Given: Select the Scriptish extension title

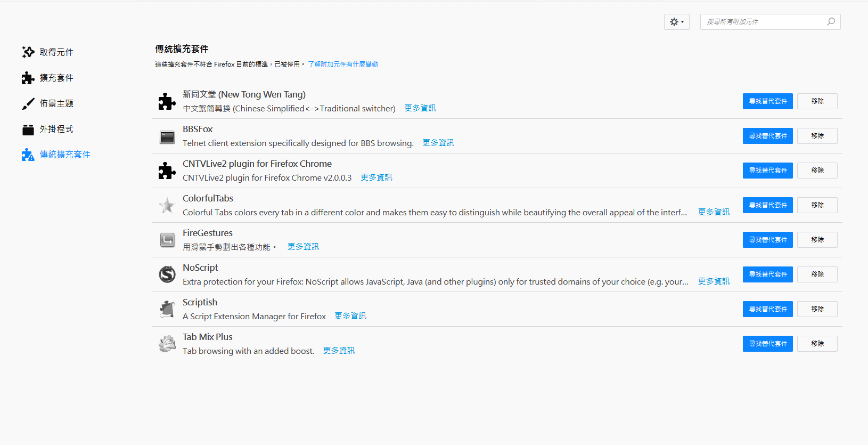Looking at the screenshot, I should [x=200, y=302].
